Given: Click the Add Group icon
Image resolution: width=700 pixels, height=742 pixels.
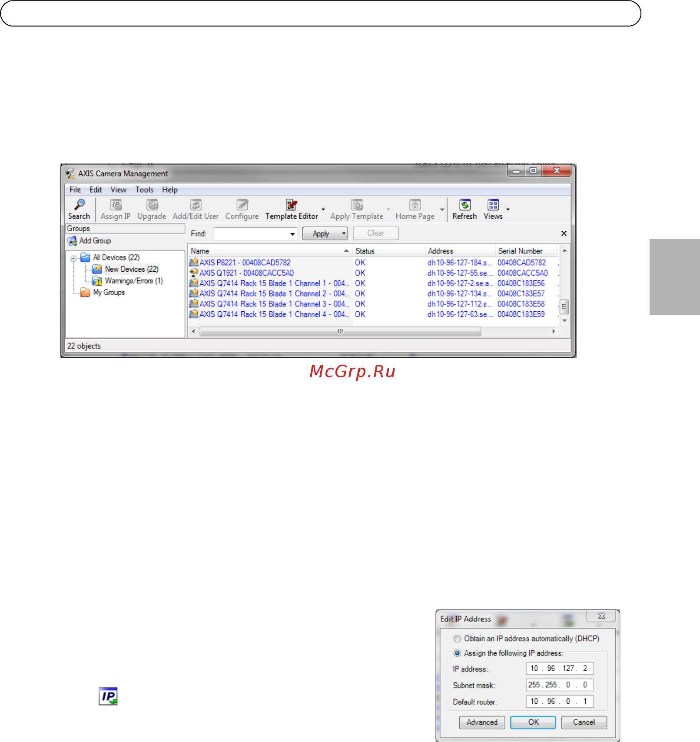Looking at the screenshot, I should click(72, 241).
